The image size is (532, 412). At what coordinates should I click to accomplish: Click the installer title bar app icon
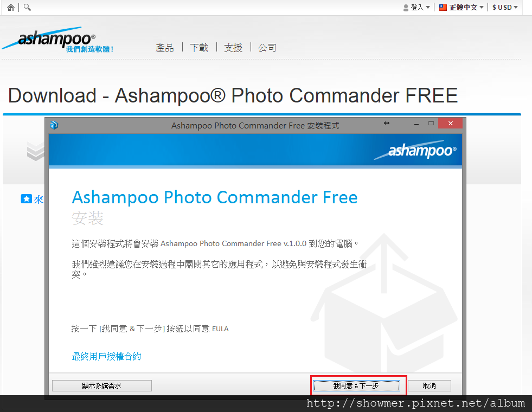pyautogui.click(x=54, y=125)
